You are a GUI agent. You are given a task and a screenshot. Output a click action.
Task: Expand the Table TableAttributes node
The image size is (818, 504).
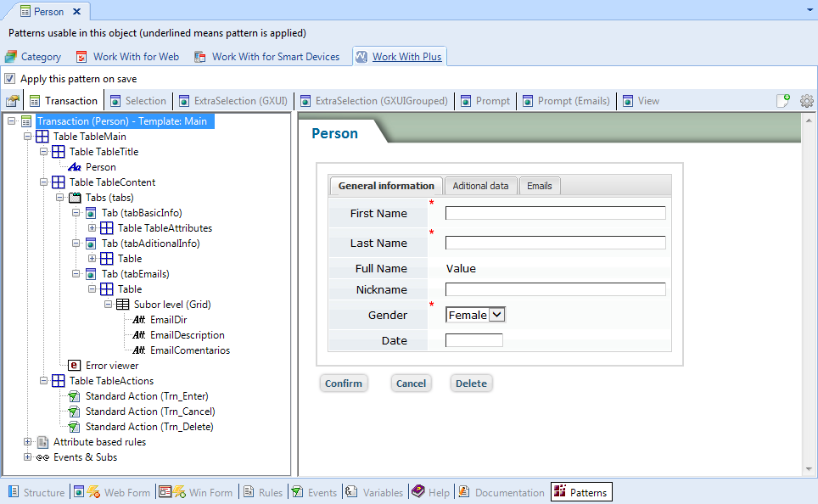point(92,228)
